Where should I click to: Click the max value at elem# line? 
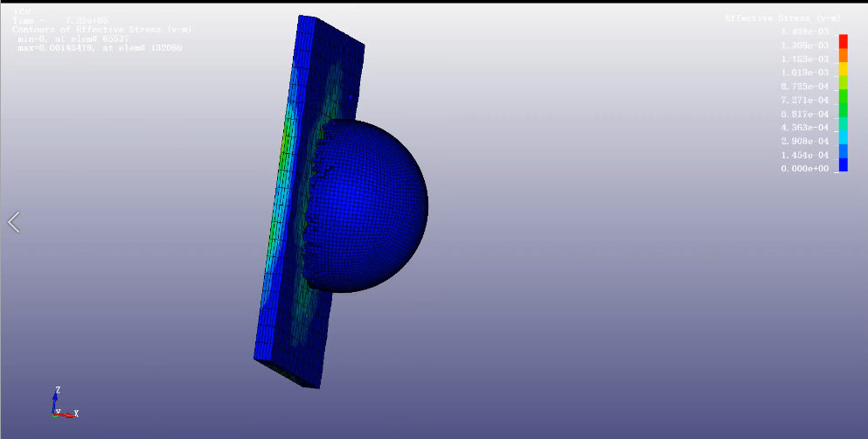(x=100, y=47)
